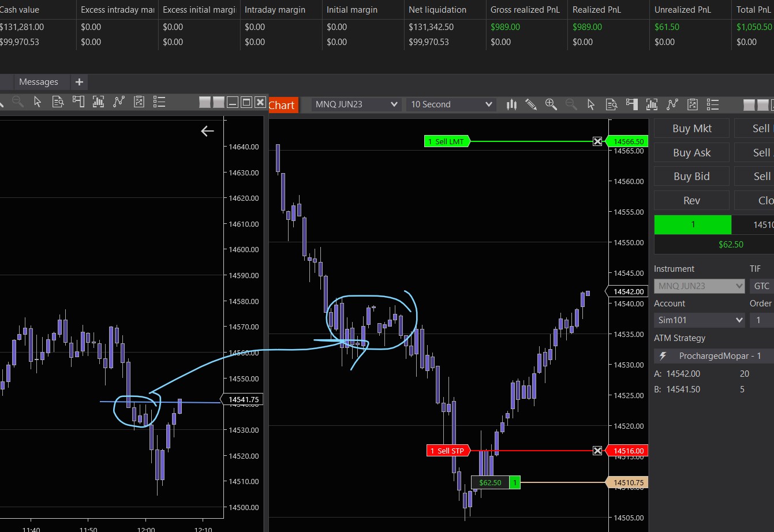Click the Buy Mkt button
Image resolution: width=774 pixels, height=532 pixels.
coord(691,129)
